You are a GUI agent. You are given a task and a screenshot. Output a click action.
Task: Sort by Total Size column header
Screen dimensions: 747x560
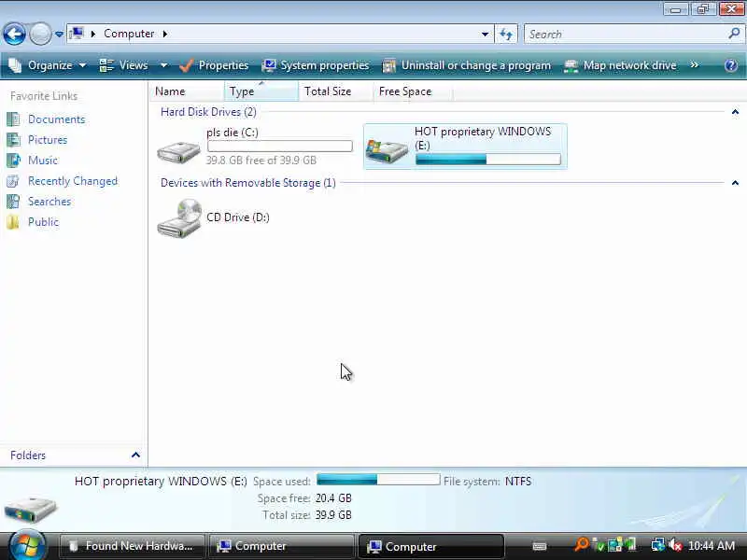coord(336,91)
